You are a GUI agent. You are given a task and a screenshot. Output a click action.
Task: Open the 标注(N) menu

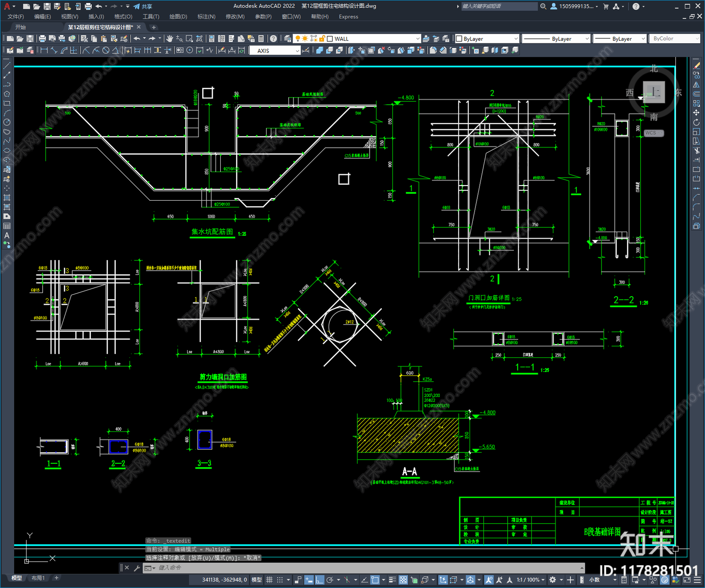point(206,16)
